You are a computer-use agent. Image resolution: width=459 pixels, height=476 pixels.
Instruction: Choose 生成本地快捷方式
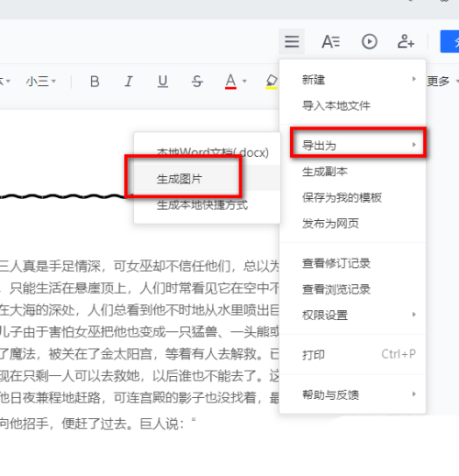(207, 205)
